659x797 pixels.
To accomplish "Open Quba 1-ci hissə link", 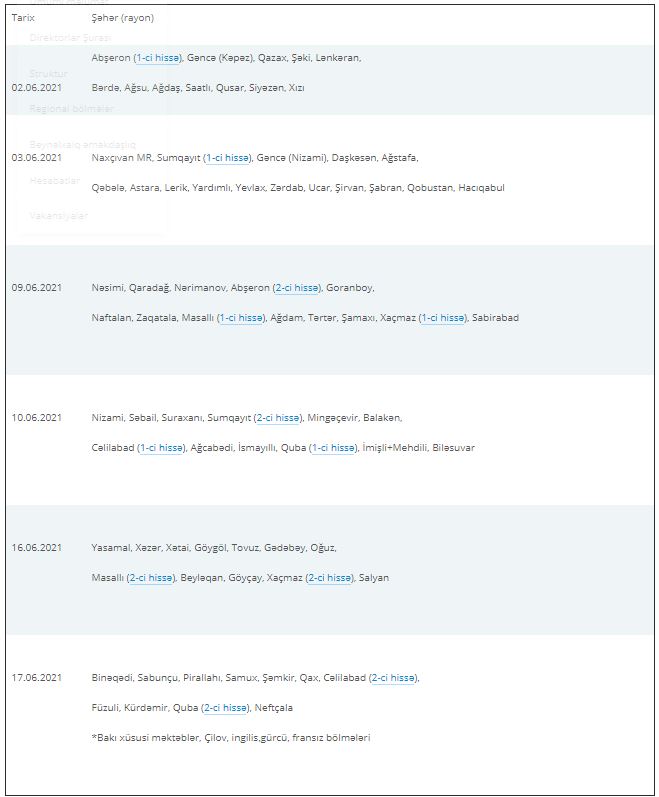I will tap(334, 448).
